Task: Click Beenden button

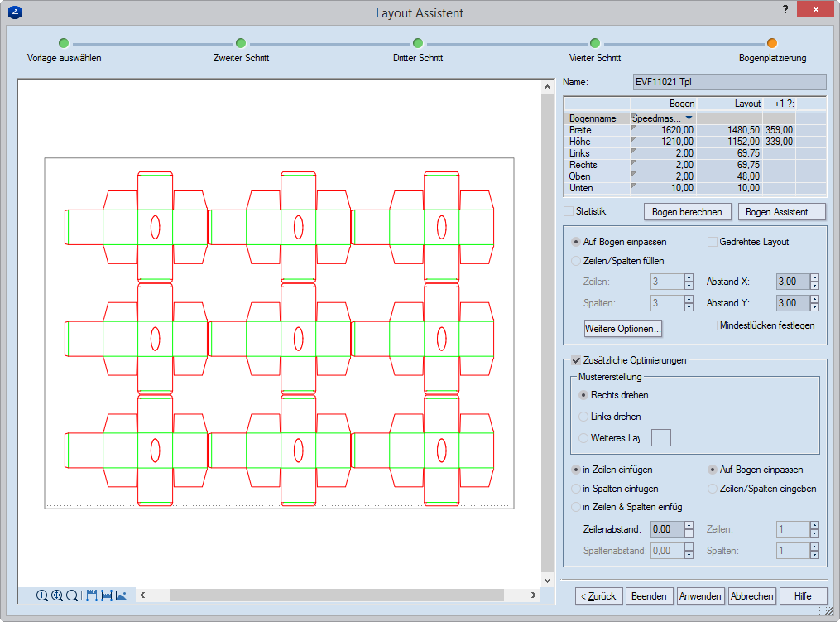Action: point(649,596)
